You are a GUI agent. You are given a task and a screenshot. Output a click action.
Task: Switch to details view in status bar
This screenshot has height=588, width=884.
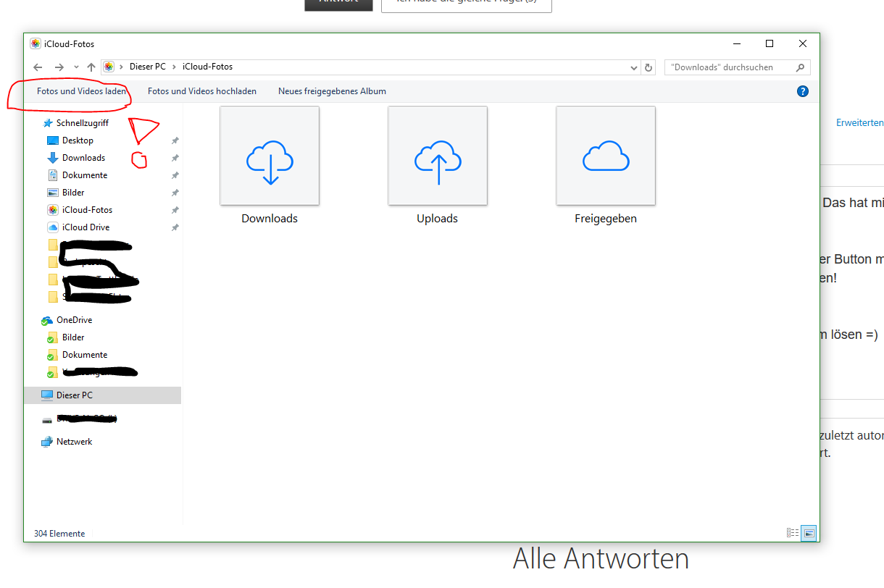pyautogui.click(x=793, y=533)
